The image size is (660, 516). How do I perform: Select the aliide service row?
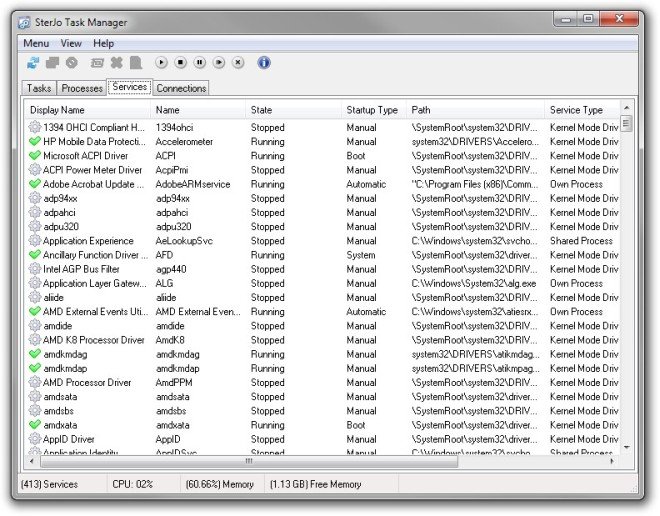(322, 298)
